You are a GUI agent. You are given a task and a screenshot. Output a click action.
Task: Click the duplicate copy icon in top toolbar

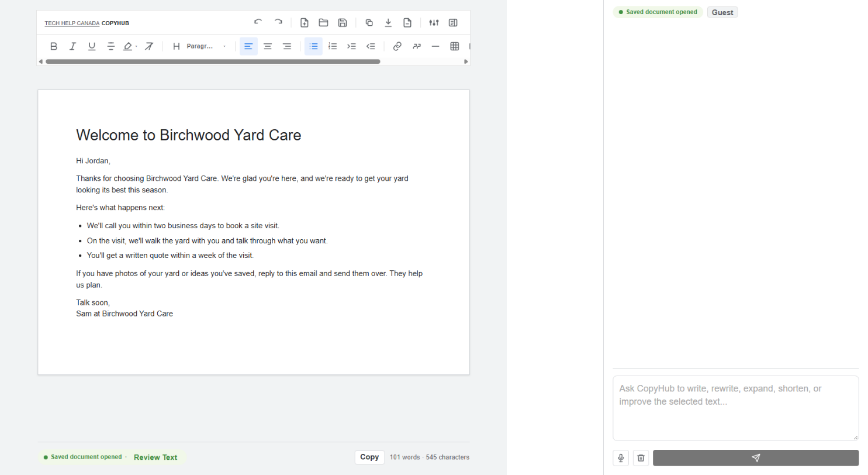click(x=369, y=23)
